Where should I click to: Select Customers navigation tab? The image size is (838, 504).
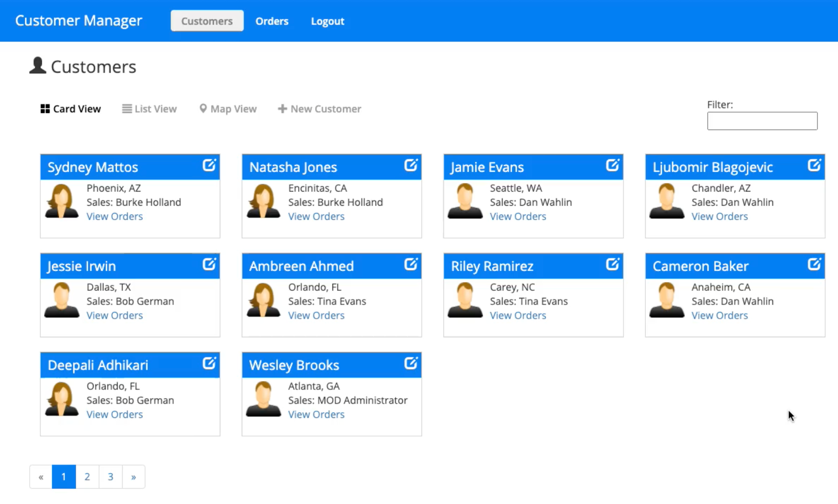[207, 21]
